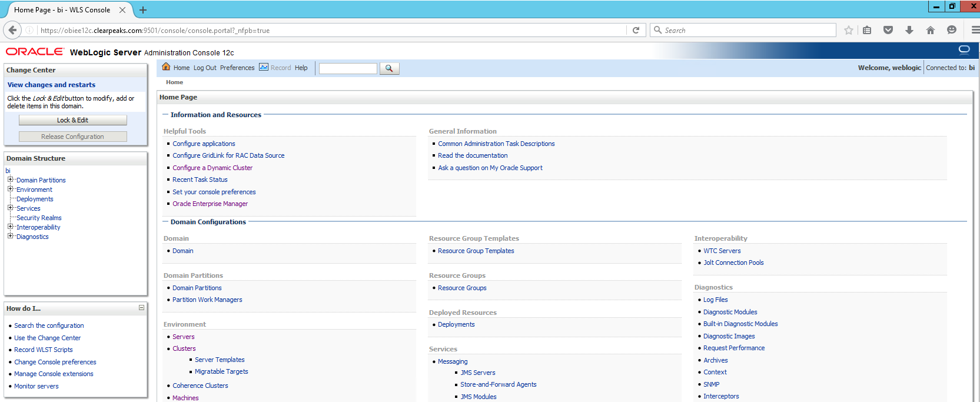Open View changes and restarts link
This screenshot has height=402, width=980.
51,85
